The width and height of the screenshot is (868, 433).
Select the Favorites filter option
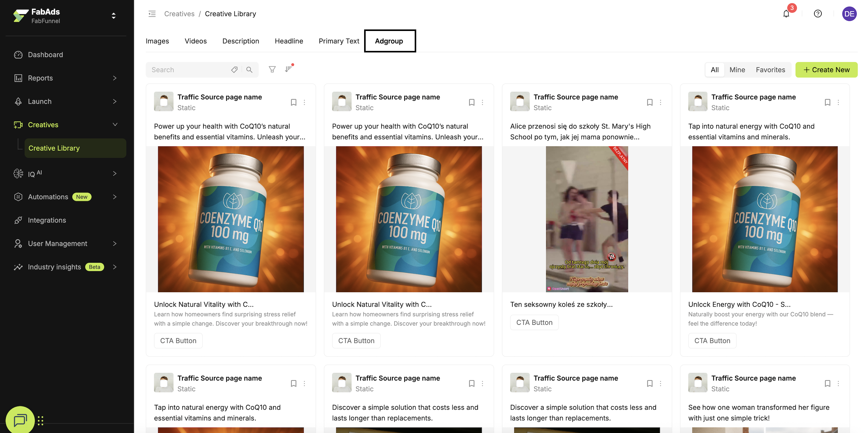[x=770, y=70]
